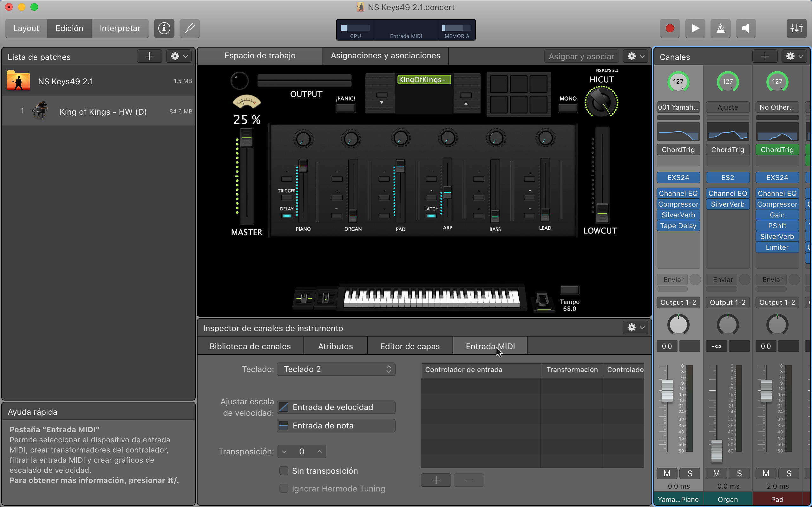Open Asignaciones y asociaciones tab

pos(385,56)
